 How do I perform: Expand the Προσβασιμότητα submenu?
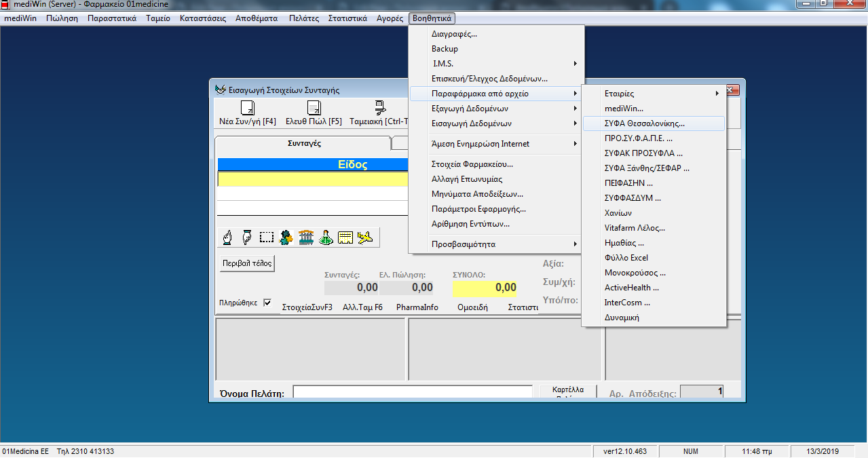pos(497,244)
